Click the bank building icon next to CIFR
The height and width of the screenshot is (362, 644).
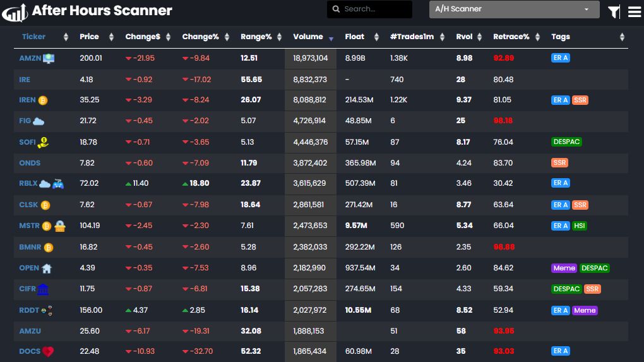(x=43, y=289)
